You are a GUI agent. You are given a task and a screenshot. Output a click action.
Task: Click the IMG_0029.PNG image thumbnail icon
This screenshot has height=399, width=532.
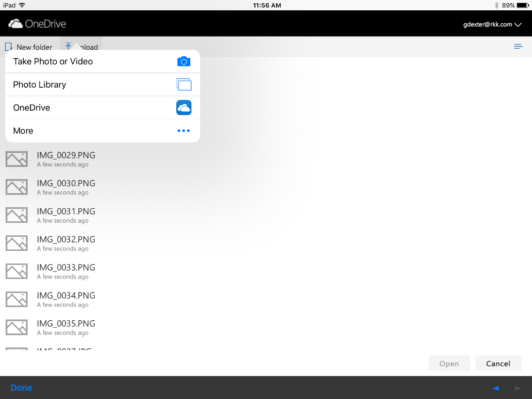point(16,159)
